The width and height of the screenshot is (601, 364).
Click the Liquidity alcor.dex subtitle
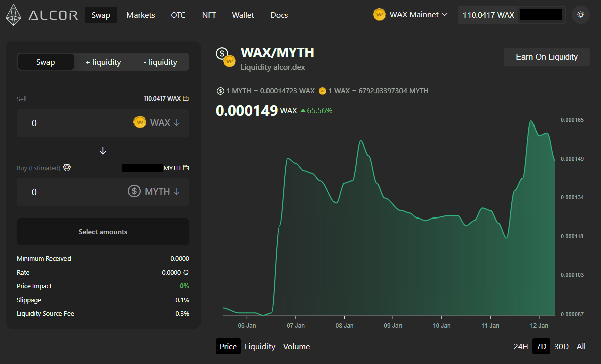pos(273,67)
